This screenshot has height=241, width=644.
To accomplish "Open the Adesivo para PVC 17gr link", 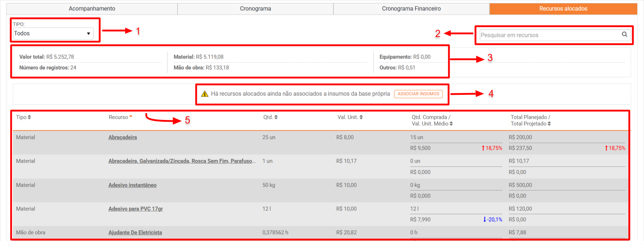I will [x=136, y=209].
